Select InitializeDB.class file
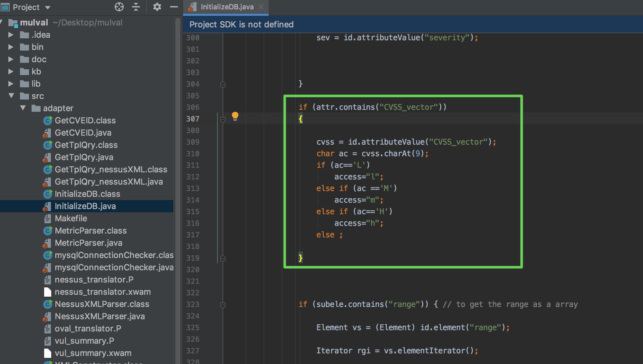This screenshot has width=643, height=364. coord(87,194)
